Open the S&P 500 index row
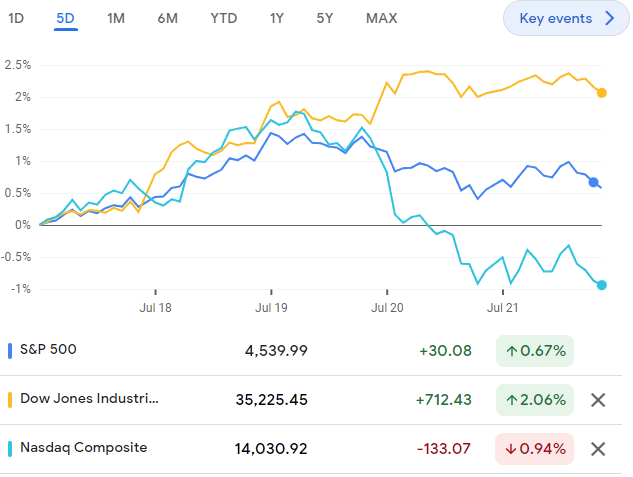Screen dimensions: 633x477 point(311,350)
